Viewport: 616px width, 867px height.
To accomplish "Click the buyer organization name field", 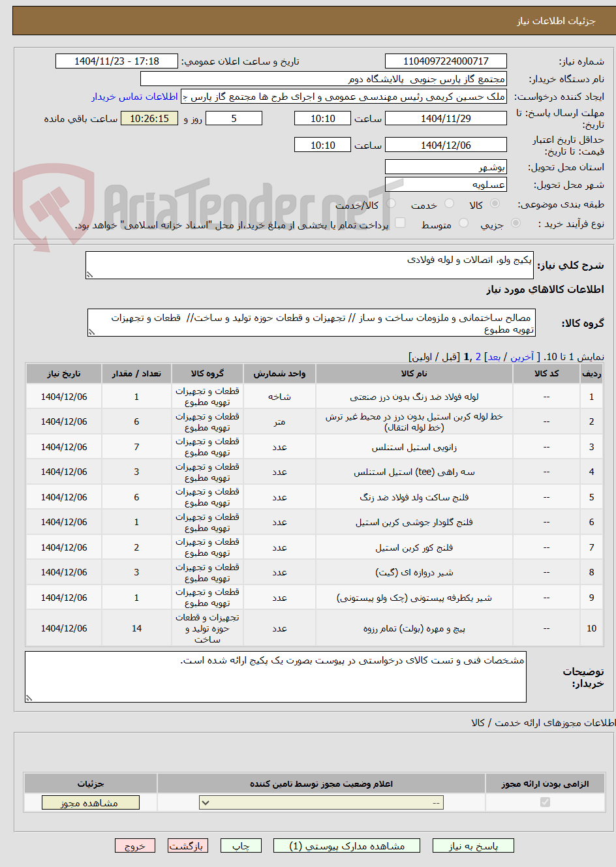I will [x=324, y=79].
